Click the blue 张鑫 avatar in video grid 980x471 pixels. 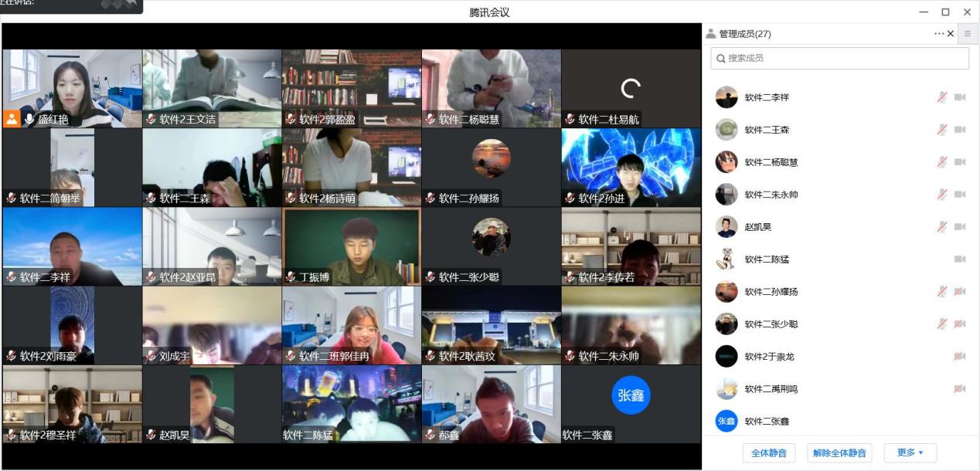631,395
